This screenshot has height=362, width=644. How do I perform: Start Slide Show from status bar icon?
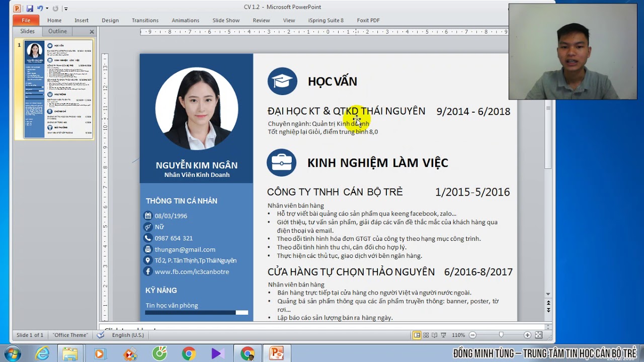(443, 335)
